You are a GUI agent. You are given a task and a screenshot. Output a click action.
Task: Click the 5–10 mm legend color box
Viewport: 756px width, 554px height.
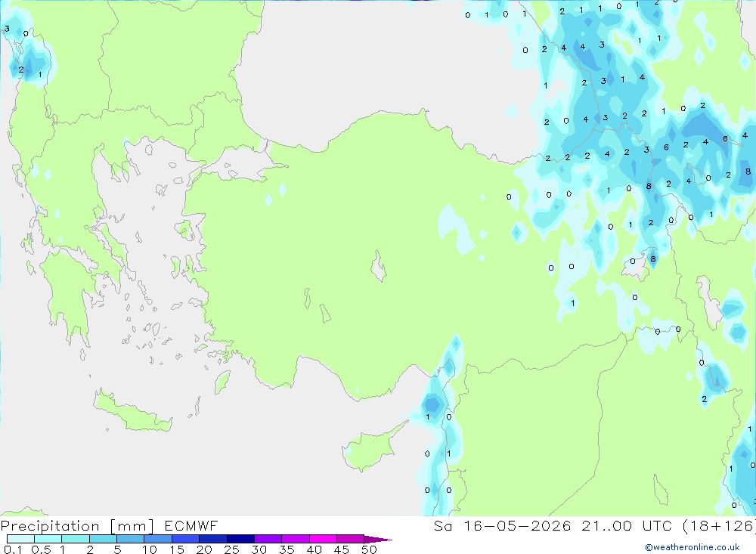[x=131, y=539]
